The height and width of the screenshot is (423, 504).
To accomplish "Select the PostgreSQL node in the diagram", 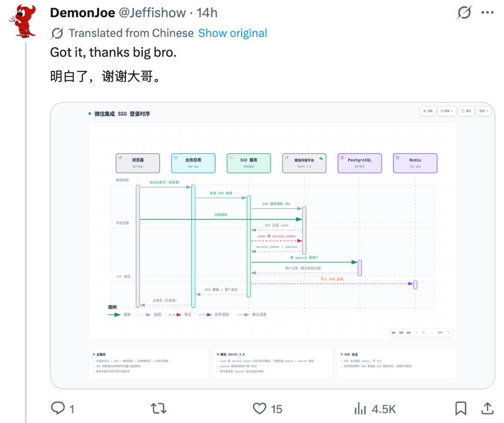I will coord(360,163).
